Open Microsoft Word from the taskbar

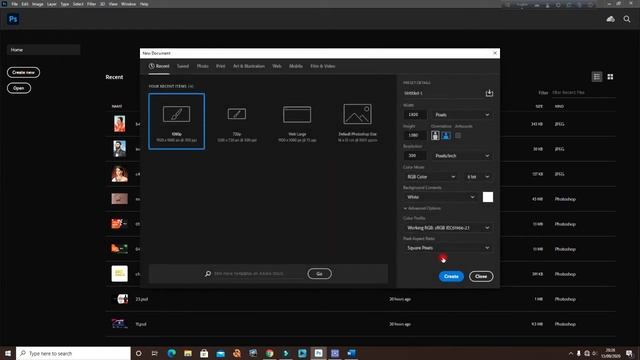[x=351, y=353]
